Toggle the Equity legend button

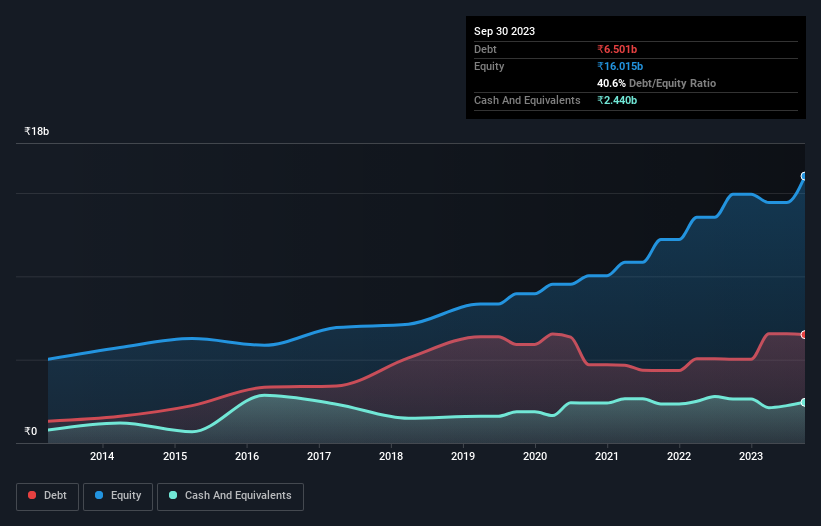118,496
